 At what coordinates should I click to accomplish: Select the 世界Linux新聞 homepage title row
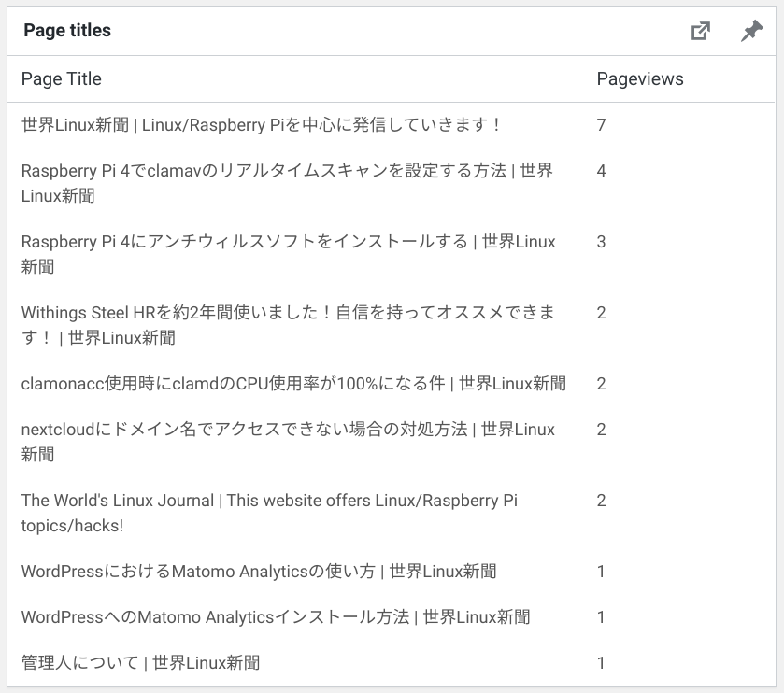(x=392, y=125)
